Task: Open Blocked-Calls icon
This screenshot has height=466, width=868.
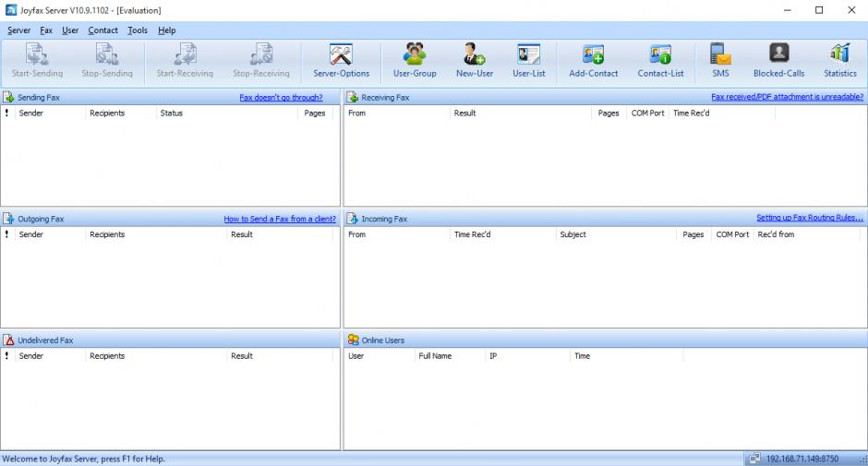Action: (x=778, y=54)
